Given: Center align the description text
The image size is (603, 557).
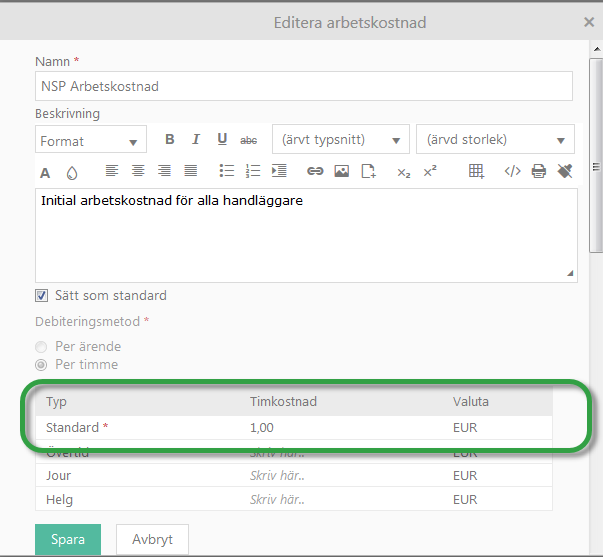Looking at the screenshot, I should click(138, 171).
